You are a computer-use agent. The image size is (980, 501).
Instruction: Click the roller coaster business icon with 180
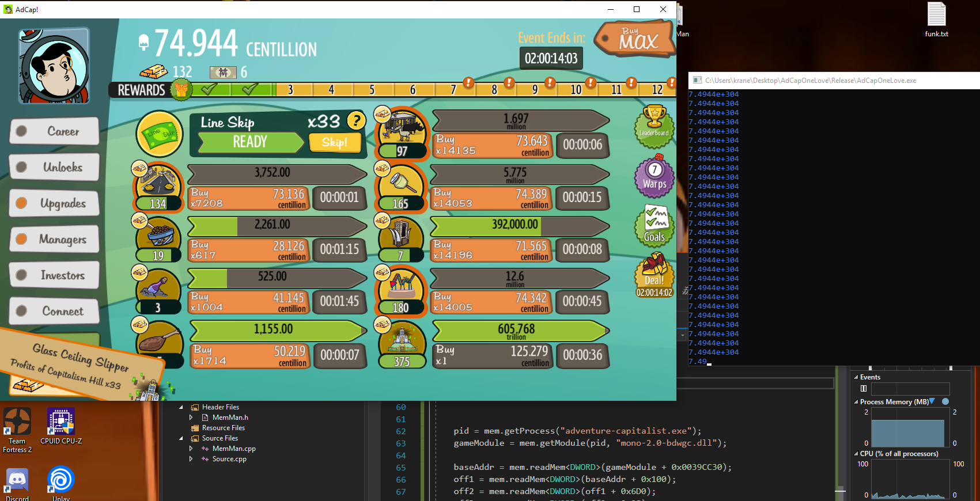point(400,291)
